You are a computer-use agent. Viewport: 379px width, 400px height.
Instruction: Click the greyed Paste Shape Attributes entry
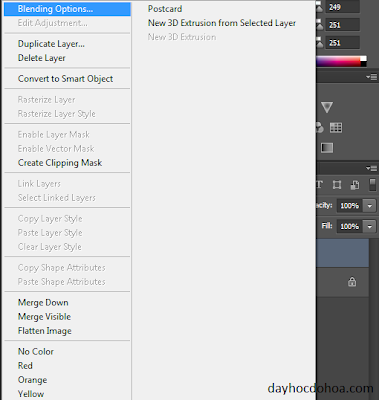[x=62, y=282]
